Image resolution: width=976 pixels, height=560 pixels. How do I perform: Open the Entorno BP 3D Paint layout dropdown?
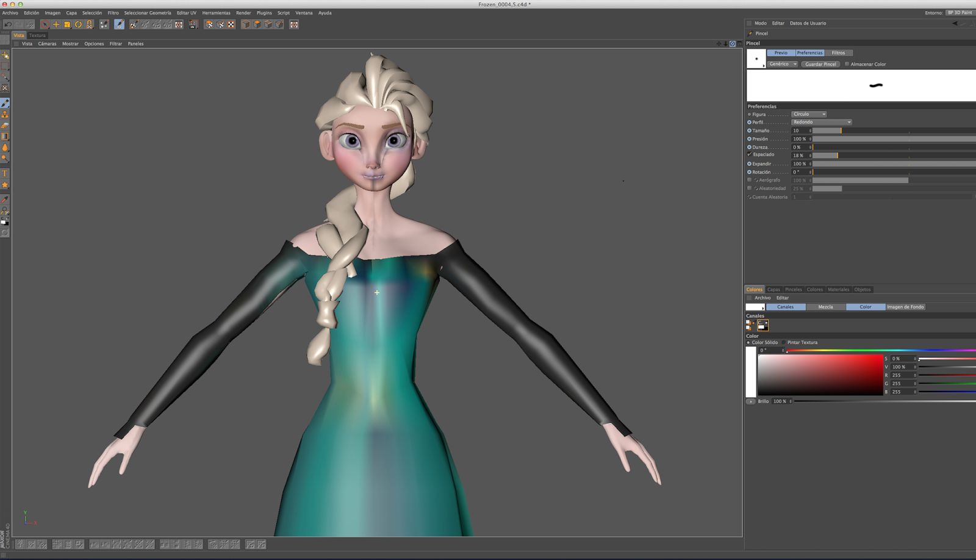click(x=960, y=13)
